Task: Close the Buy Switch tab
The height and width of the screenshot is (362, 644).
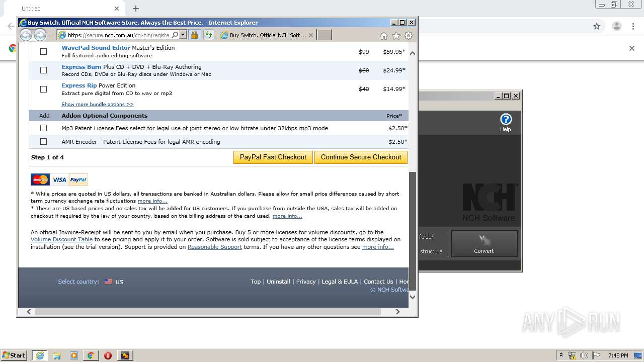Action: click(x=310, y=35)
